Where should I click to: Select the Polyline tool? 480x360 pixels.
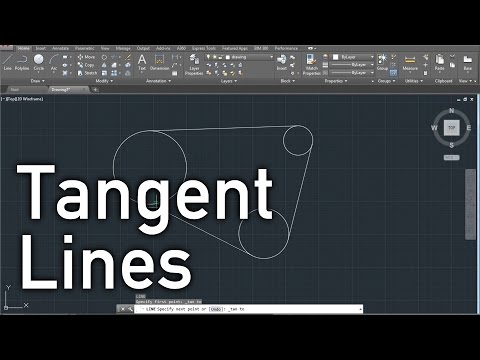coord(22,62)
